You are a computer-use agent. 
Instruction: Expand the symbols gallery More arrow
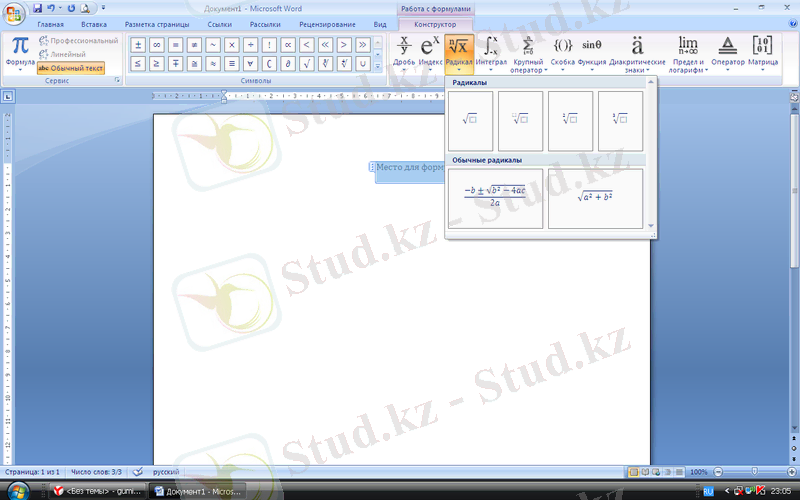coord(378,66)
